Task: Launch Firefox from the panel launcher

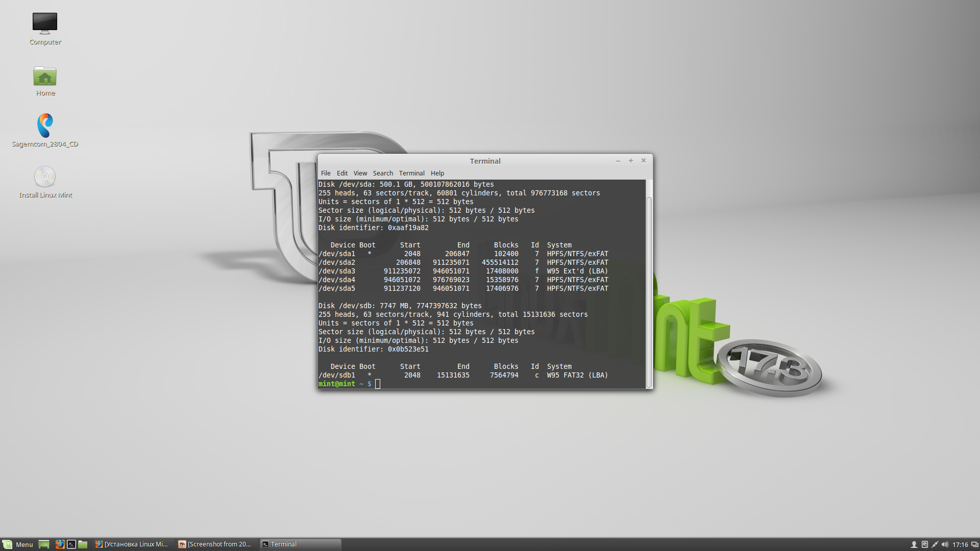Action: click(x=60, y=544)
